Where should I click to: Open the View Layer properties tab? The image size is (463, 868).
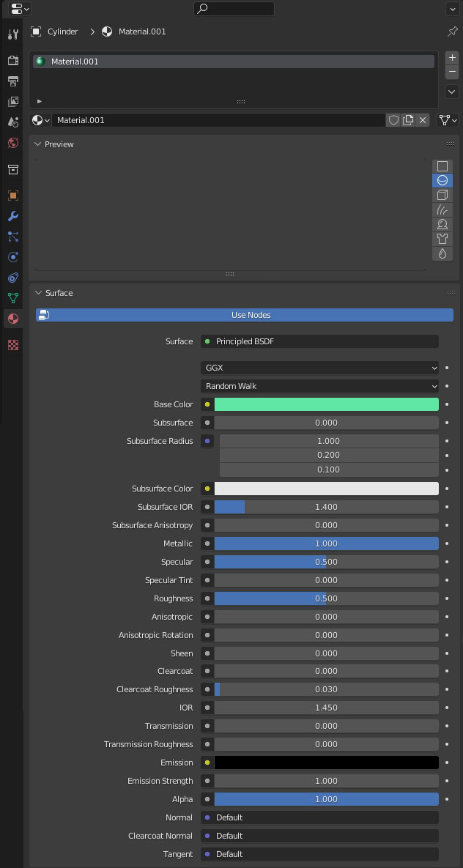[x=13, y=101]
